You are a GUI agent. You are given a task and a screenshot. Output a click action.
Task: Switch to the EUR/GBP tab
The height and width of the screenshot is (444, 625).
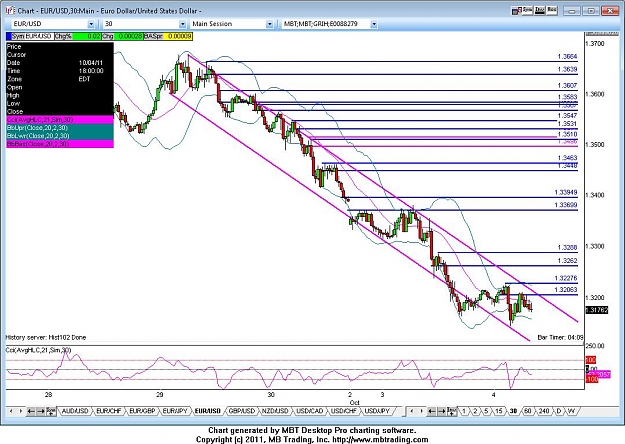coord(142,411)
